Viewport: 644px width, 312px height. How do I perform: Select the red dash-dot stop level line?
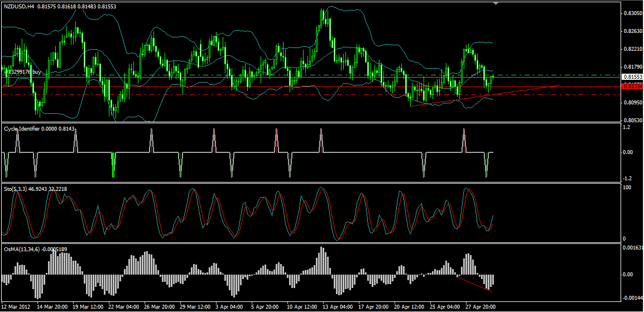310,94
